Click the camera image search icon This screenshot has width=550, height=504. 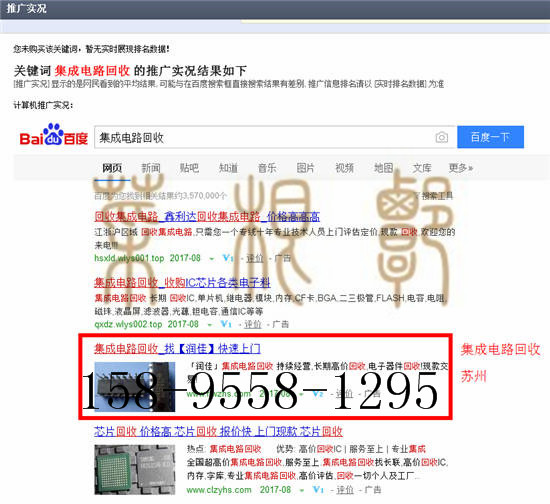[x=442, y=137]
